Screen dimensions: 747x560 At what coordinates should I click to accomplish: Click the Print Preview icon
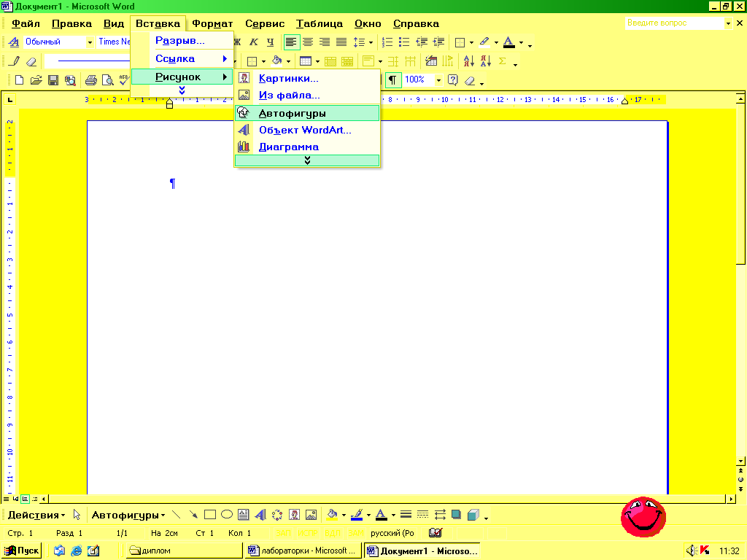tap(108, 80)
